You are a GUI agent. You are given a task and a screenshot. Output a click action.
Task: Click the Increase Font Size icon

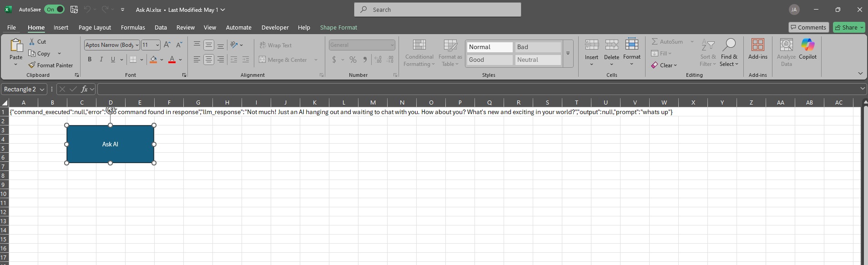point(167,45)
